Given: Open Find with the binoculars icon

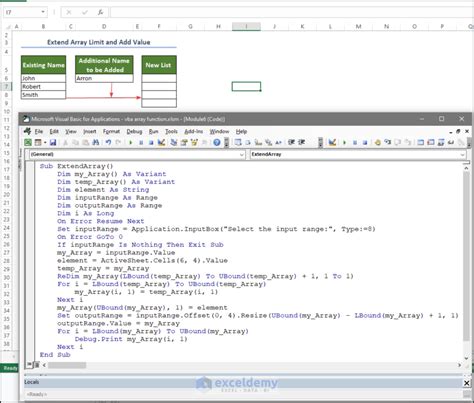Looking at the screenshot, I should (96, 143).
